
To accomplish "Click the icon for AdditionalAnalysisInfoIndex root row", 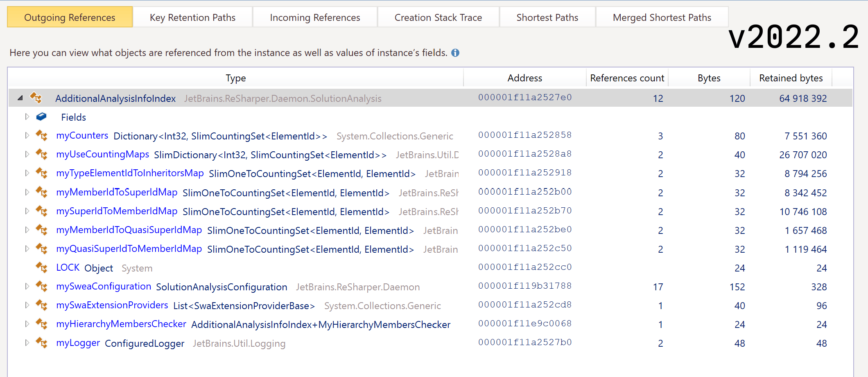I will (36, 98).
